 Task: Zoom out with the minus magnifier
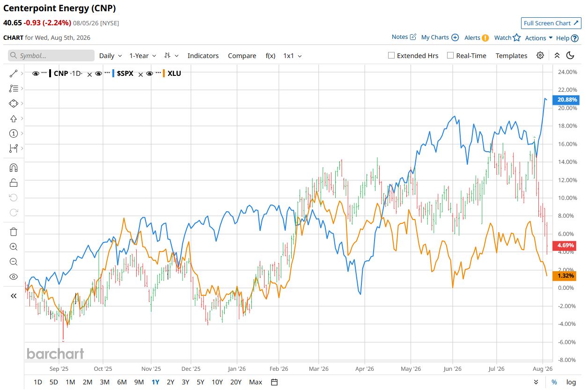click(13, 262)
